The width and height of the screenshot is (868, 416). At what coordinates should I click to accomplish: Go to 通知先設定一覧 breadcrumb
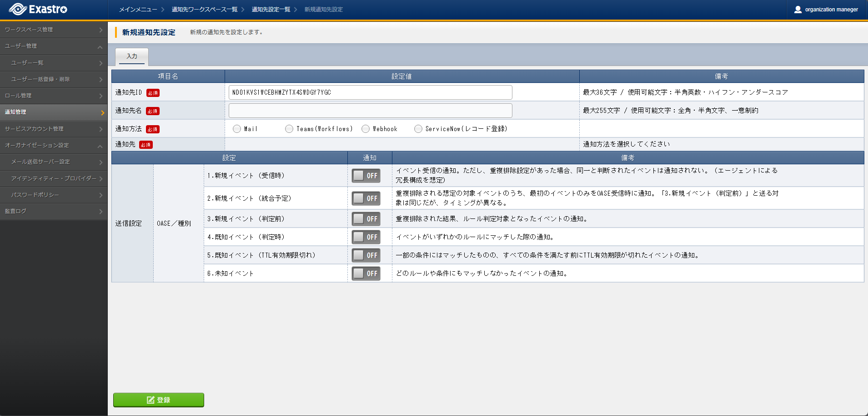click(271, 10)
